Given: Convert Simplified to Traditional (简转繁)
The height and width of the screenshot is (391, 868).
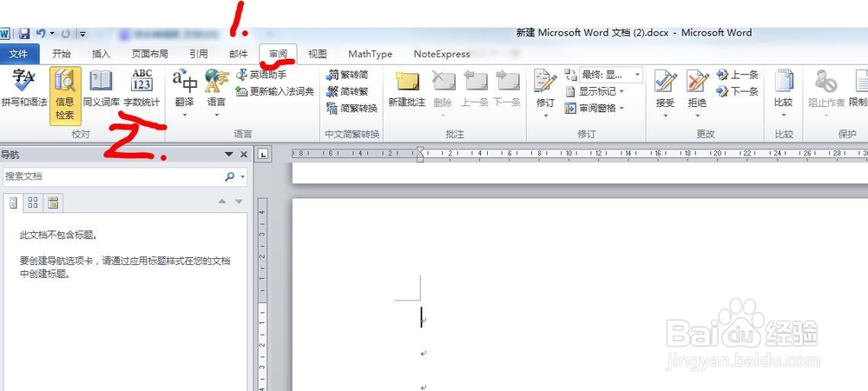Looking at the screenshot, I should [347, 91].
